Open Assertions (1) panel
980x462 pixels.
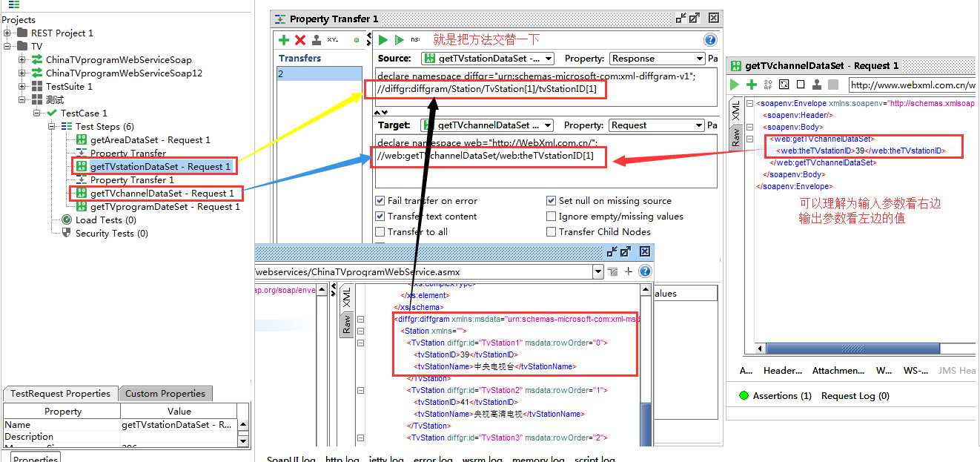click(775, 396)
